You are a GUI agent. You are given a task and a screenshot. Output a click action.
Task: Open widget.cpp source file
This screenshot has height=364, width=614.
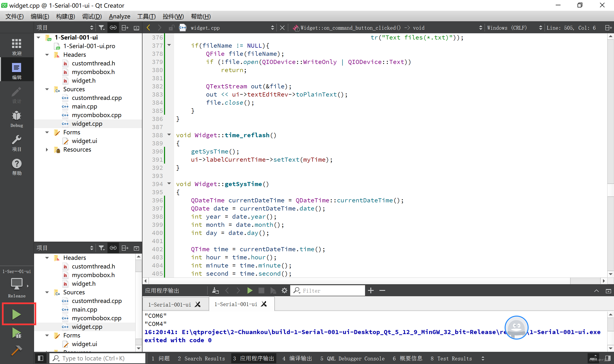pos(87,124)
